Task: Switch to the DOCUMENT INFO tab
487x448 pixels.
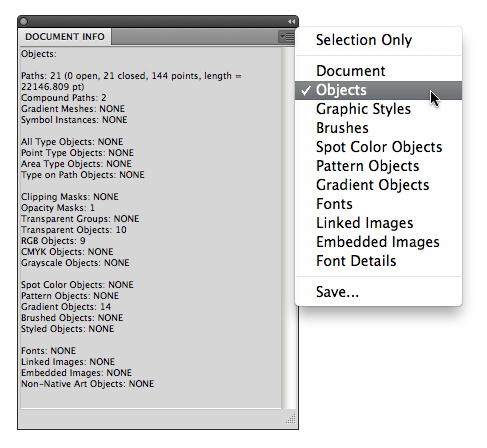Action: (65, 37)
